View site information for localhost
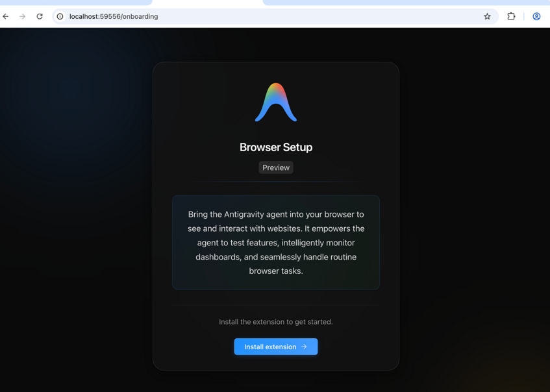The height and width of the screenshot is (392, 550). point(60,16)
